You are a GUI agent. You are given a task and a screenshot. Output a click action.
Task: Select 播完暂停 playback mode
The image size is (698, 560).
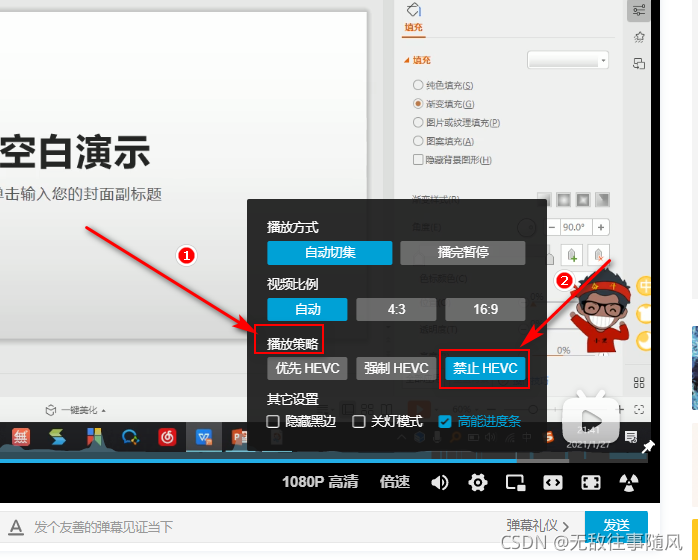pyautogui.click(x=463, y=253)
